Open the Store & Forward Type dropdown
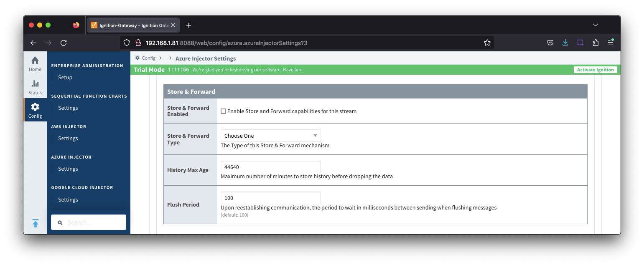Screen dimensions: 644x265 (x=270, y=136)
